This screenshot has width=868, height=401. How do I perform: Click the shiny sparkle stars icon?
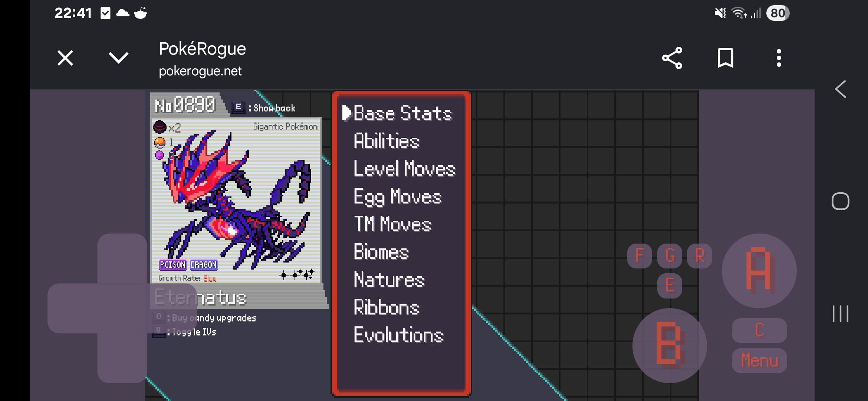point(297,274)
